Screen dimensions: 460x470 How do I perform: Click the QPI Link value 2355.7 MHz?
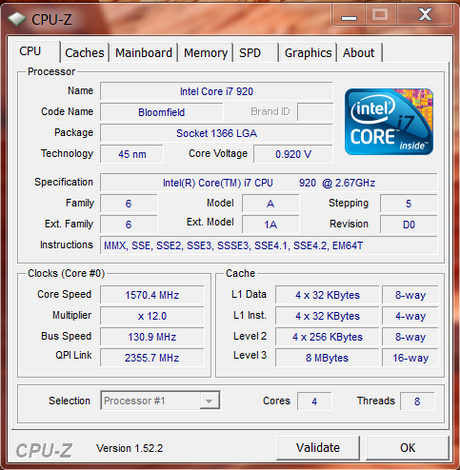click(152, 358)
